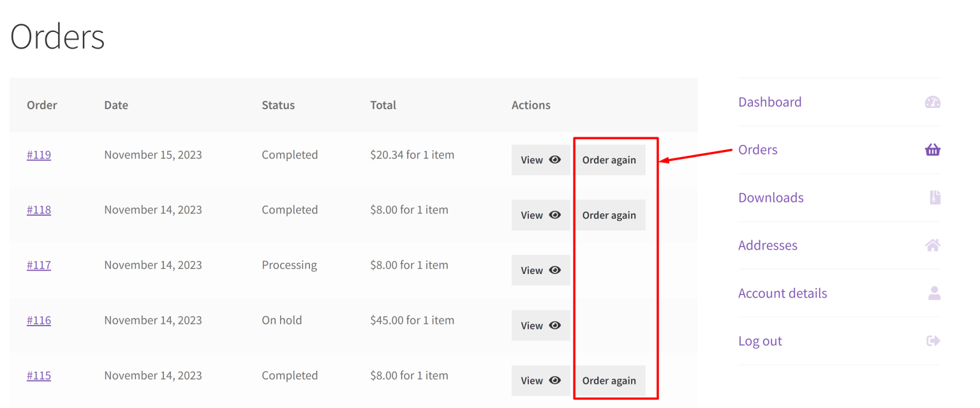Click the #116 order number link
Viewport: 980px width, 408px height.
point(39,320)
